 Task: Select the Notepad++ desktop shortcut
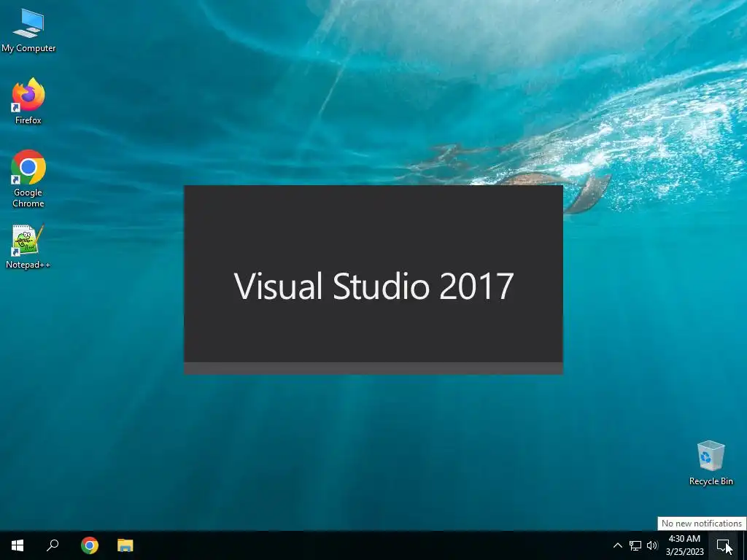pyautogui.click(x=28, y=246)
